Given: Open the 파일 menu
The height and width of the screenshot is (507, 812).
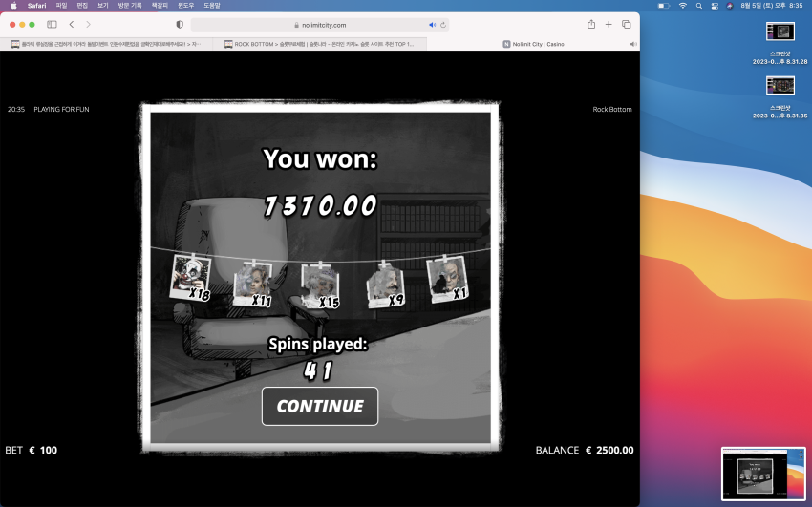Looking at the screenshot, I should pos(62,5).
